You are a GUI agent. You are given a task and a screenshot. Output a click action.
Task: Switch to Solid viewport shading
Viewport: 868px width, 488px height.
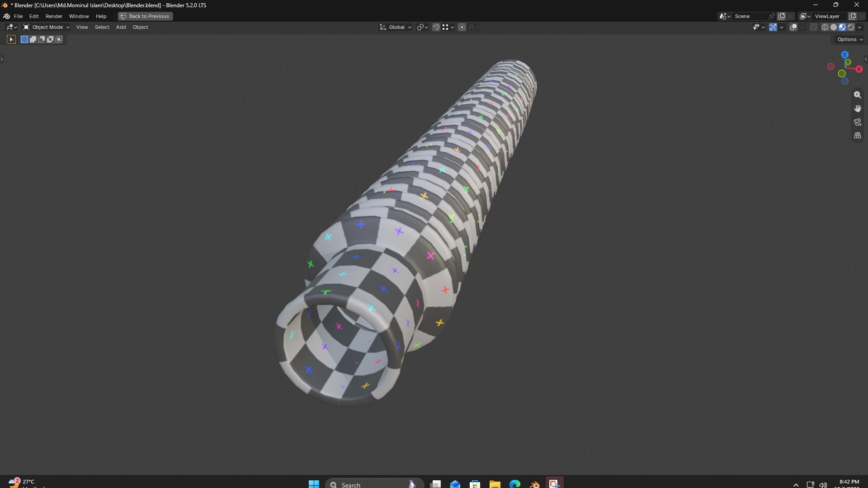pyautogui.click(x=834, y=27)
